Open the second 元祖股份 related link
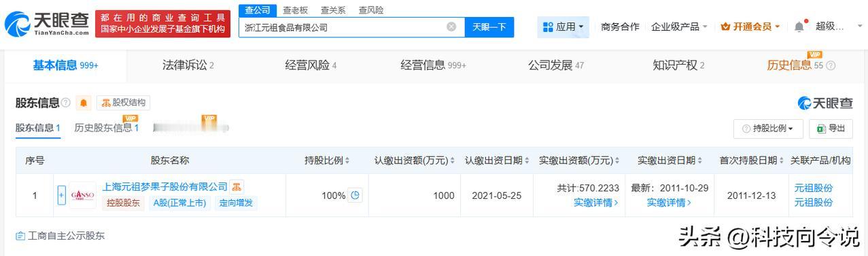The width and height of the screenshot is (868, 256). (x=813, y=203)
